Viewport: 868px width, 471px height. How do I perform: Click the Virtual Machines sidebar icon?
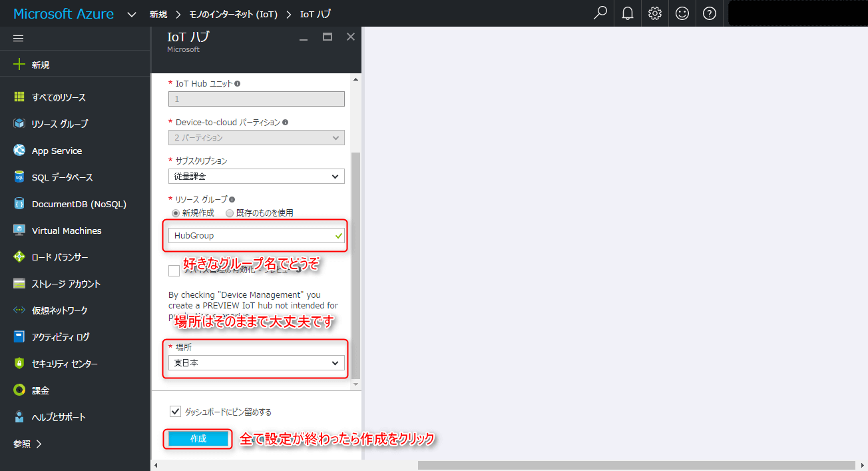19,231
